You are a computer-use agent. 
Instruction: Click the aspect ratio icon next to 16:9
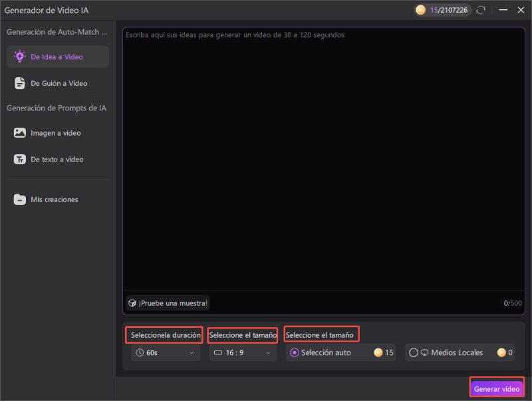(x=218, y=352)
